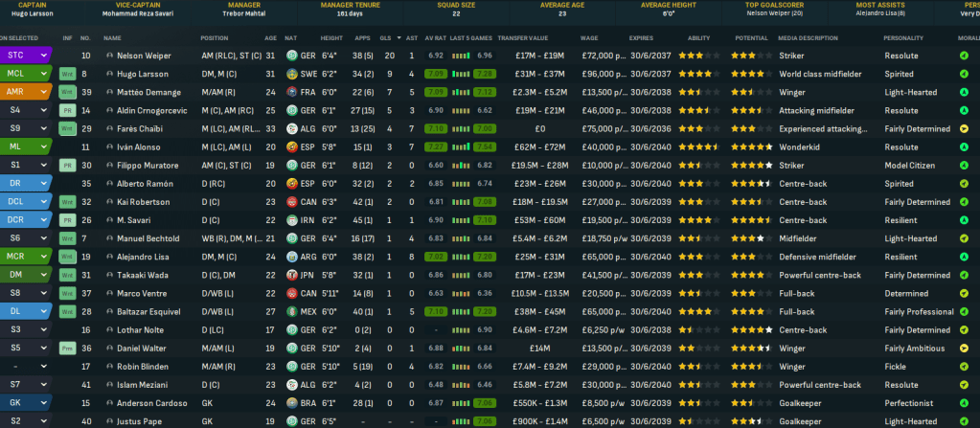Click Farès Chaïbi's yellow morale icon
This screenshot has height=428, width=980.
click(964, 128)
